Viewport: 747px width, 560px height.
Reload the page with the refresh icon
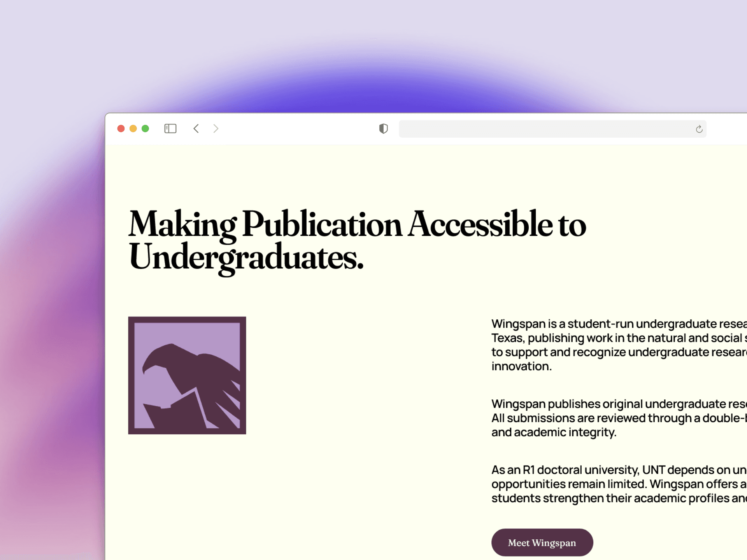699,129
